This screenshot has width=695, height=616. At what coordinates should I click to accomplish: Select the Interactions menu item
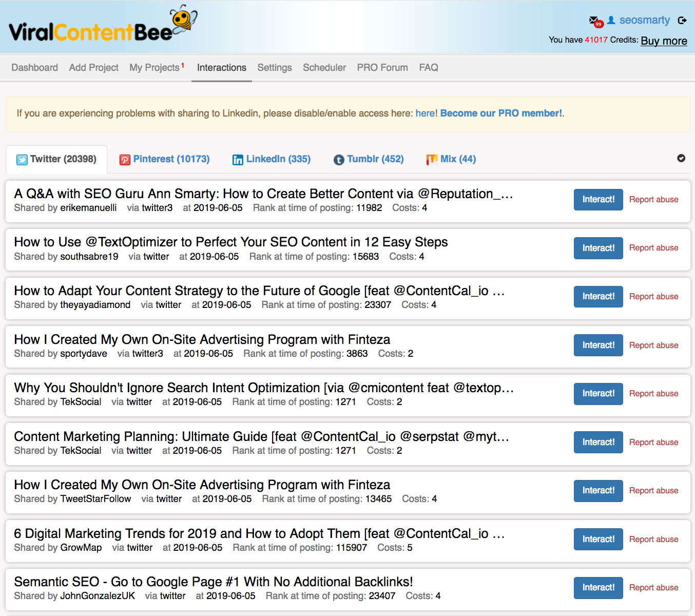222,67
